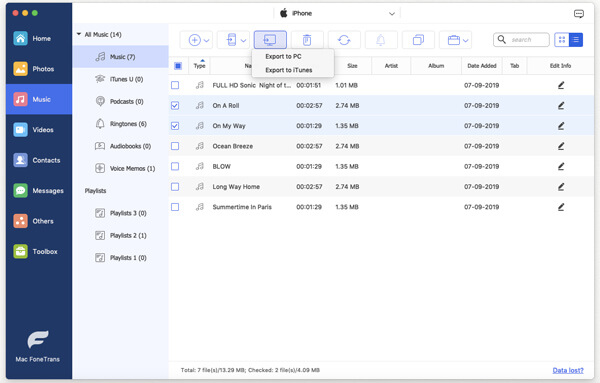Select Music (7) category

pyautogui.click(x=121, y=57)
